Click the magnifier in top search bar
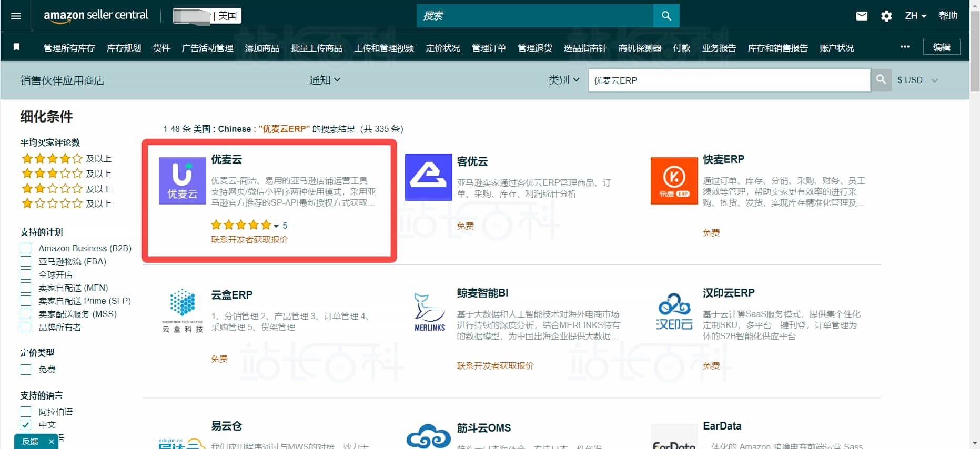Viewport: 980px width, 449px height. 666,16
